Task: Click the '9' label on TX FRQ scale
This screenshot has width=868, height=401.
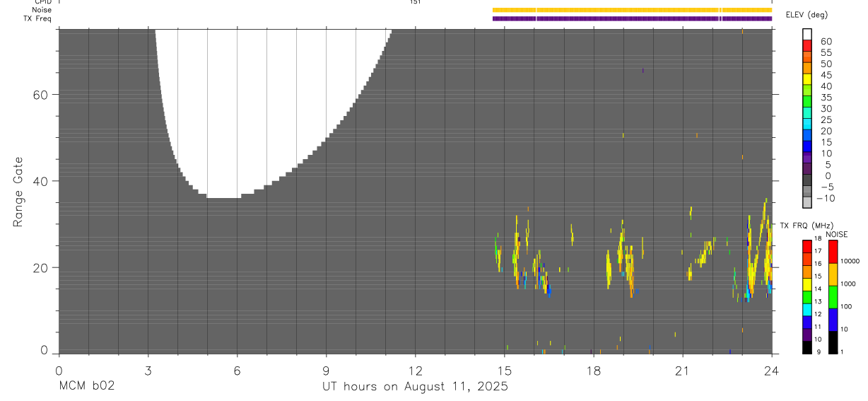Action: (x=817, y=351)
